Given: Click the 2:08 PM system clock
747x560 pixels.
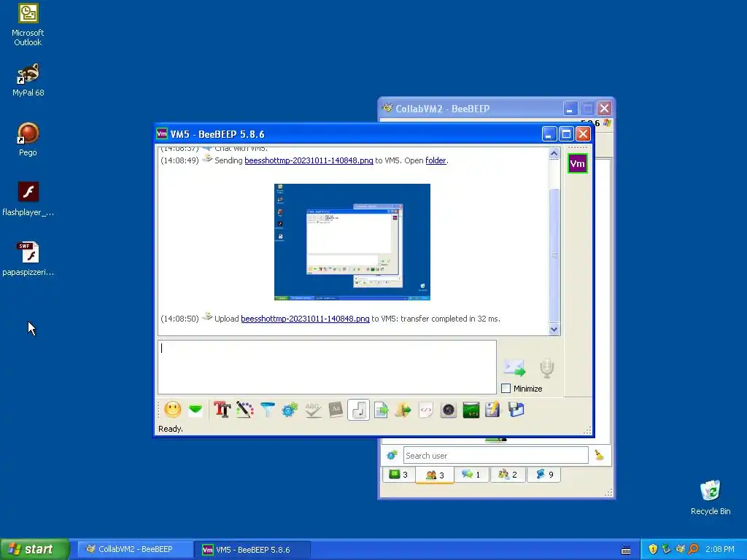Looking at the screenshot, I should 720,549.
